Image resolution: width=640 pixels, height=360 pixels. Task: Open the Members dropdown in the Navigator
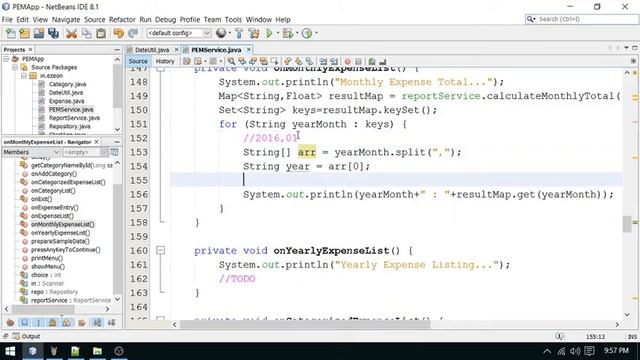31,152
